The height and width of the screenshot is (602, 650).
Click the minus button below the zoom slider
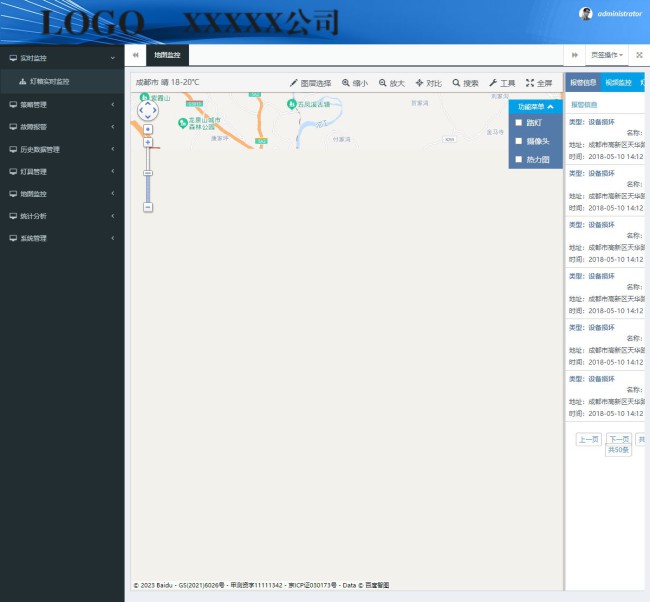click(148, 207)
